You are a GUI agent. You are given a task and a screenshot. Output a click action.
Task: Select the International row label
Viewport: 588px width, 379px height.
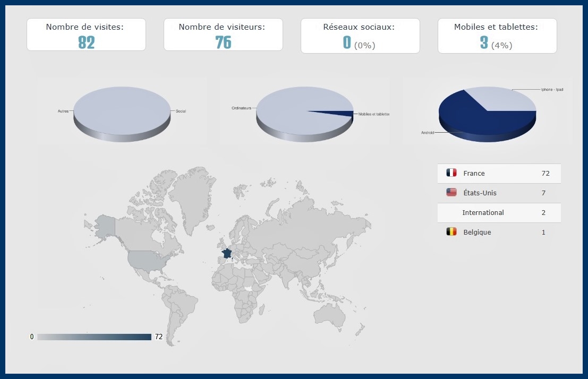click(483, 212)
